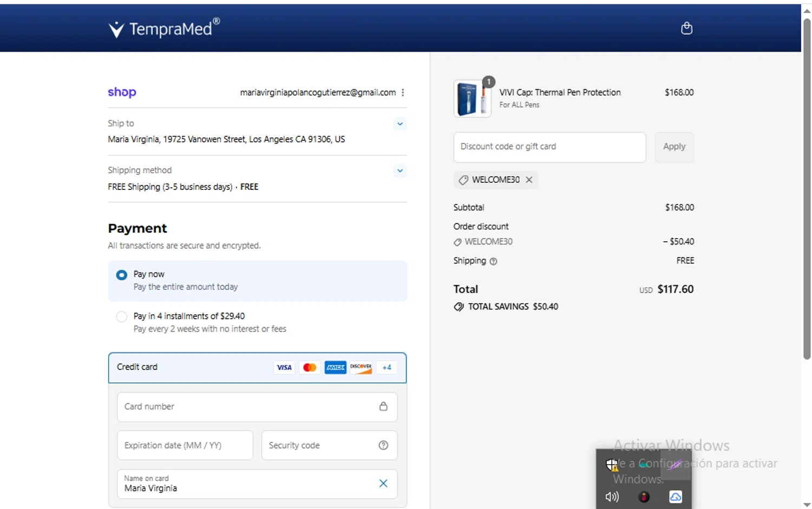Click the page vertical scrollbar thumb
This screenshot has width=812, height=509.
pyautogui.click(x=807, y=189)
